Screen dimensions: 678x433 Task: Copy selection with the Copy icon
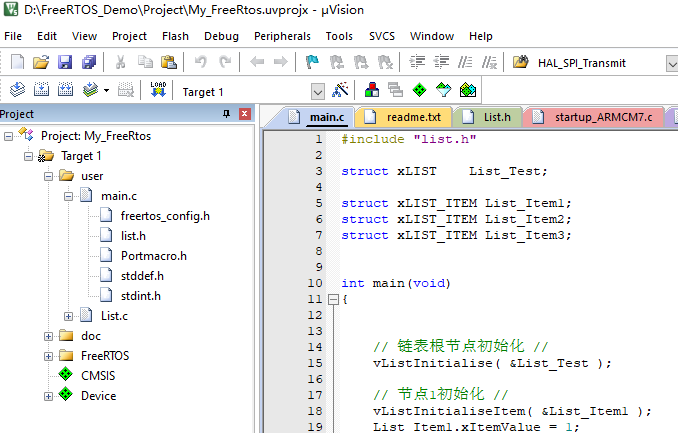[x=145, y=62]
